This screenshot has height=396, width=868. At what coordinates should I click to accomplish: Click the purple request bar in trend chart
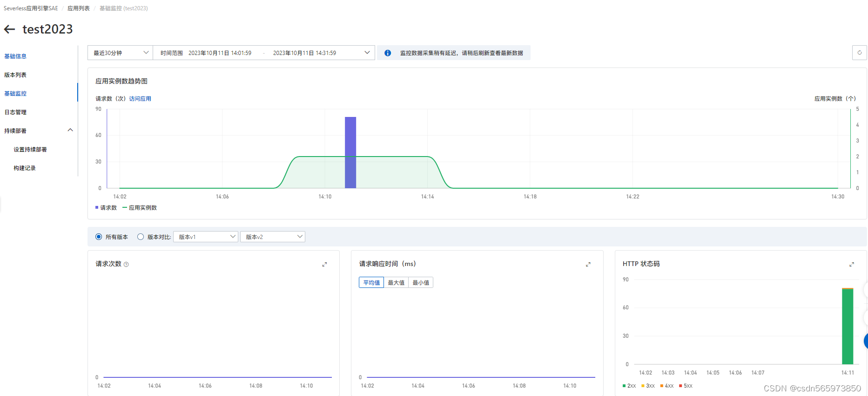[350, 152]
